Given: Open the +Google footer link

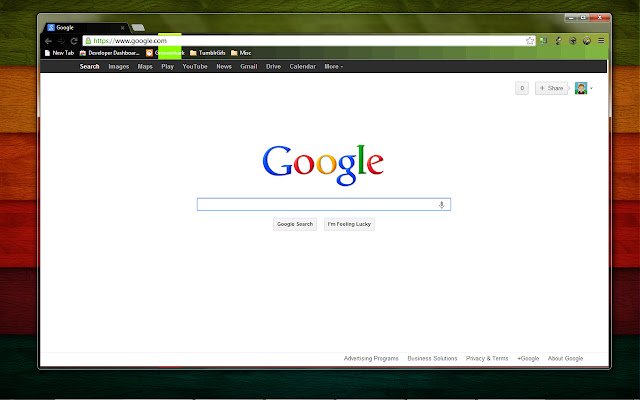Looking at the screenshot, I should pos(528,358).
